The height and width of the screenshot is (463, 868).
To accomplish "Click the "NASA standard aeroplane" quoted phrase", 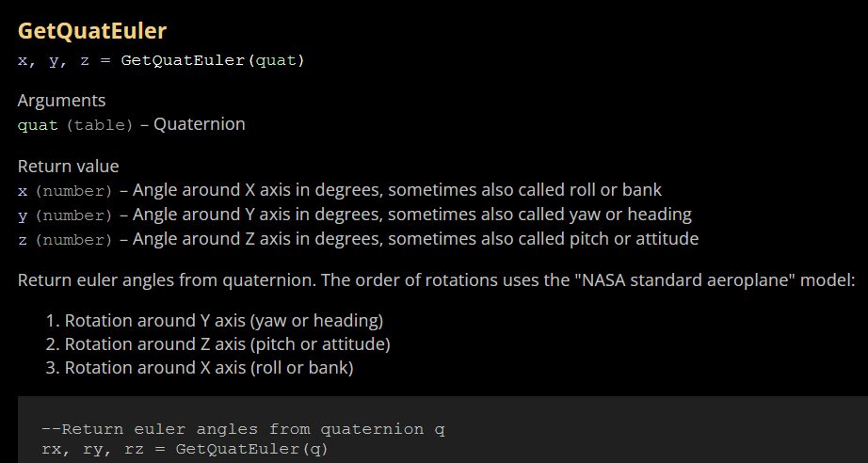I will click(690, 280).
